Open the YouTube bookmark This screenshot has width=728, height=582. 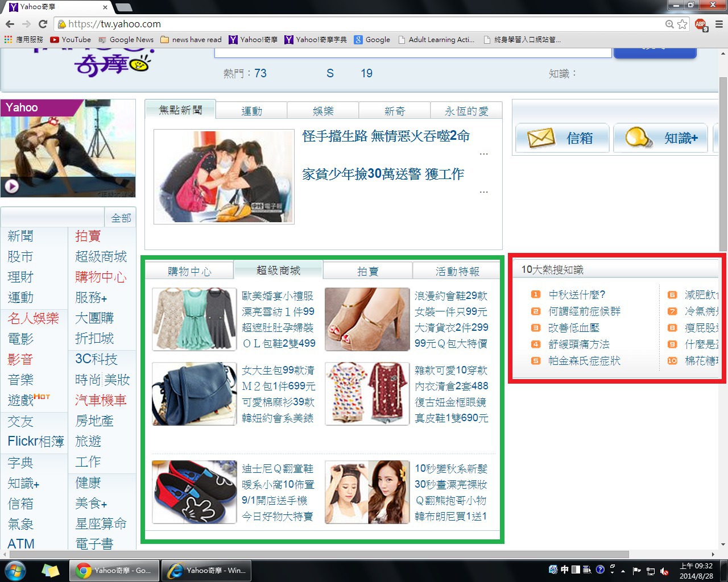[x=71, y=39]
